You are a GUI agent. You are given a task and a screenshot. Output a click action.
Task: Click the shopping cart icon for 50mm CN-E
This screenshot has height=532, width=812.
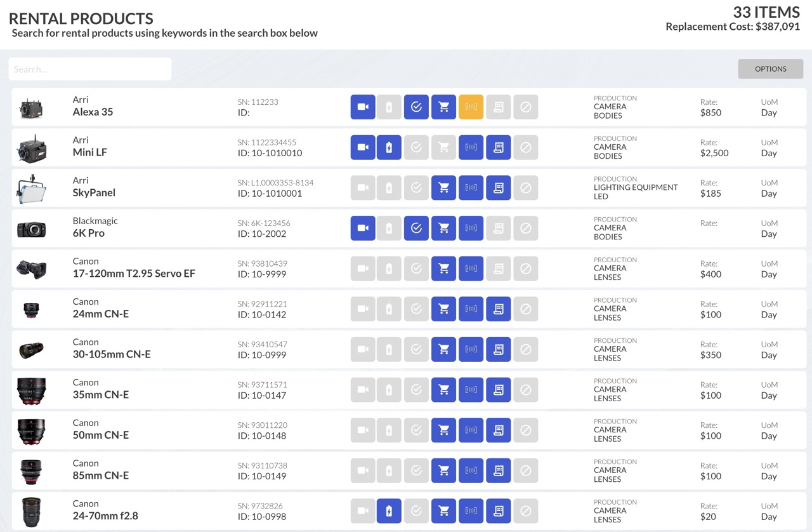(x=444, y=430)
